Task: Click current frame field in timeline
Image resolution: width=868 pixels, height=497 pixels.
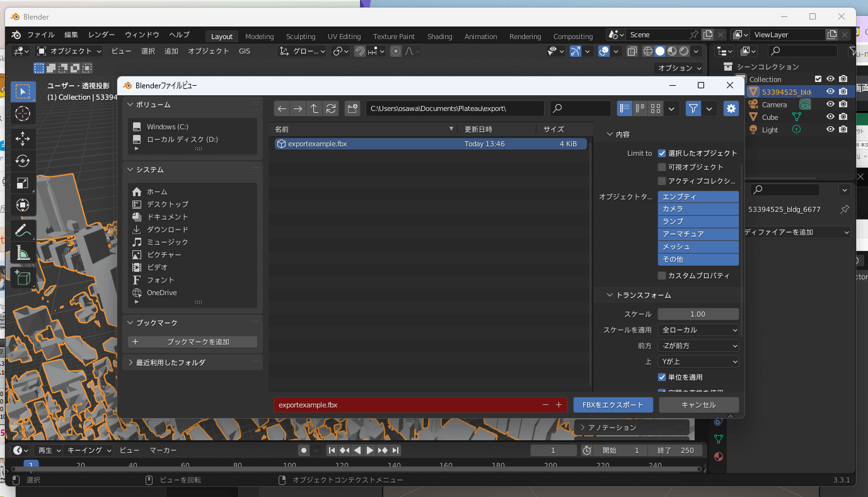Action: point(554,450)
